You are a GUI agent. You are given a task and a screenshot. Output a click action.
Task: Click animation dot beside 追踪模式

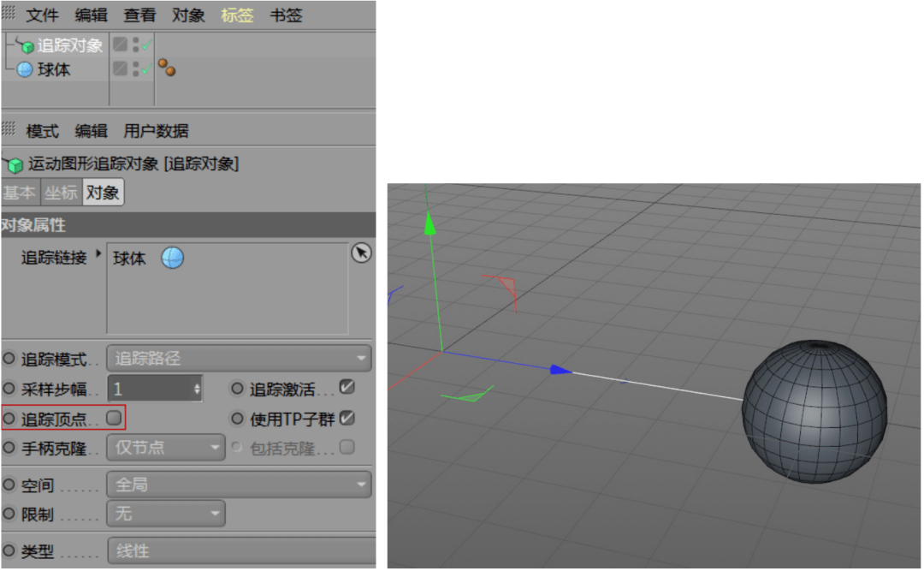[x=9, y=358]
